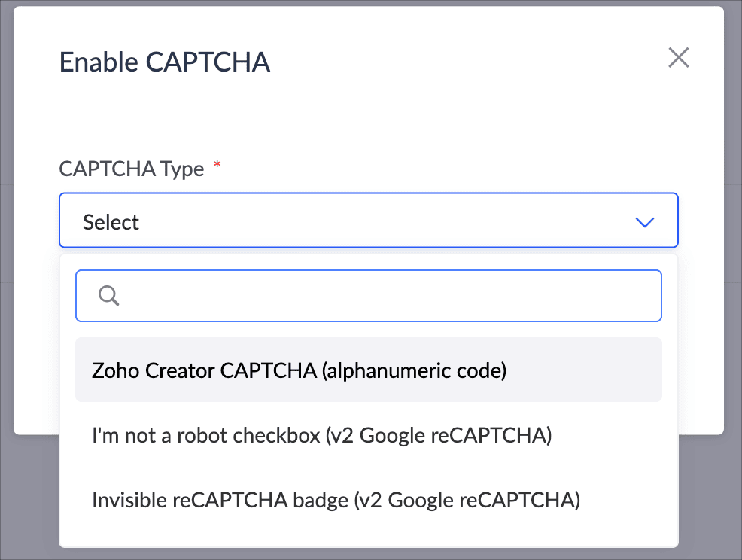Click the magnifier icon in search box

[109, 296]
